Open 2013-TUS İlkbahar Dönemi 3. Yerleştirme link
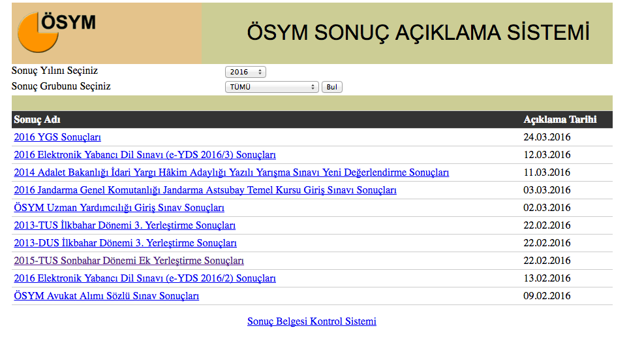Viewport: 644px width, 343px height. tap(125, 225)
